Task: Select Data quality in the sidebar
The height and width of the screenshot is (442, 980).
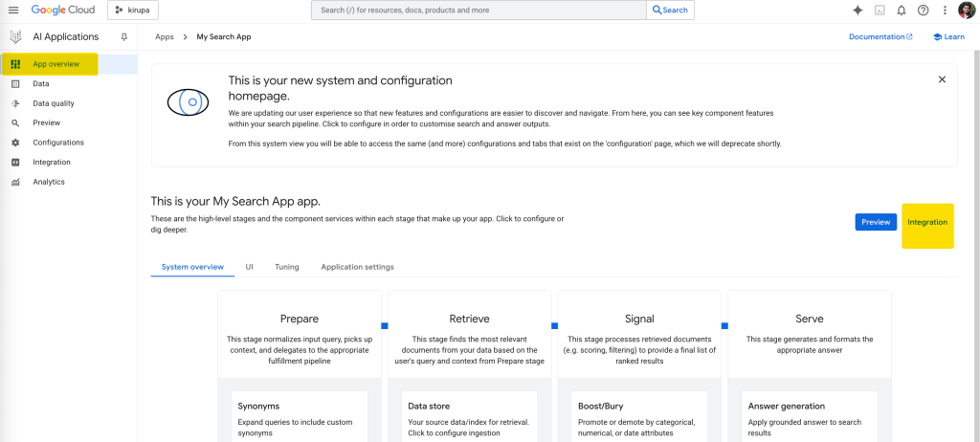Action: (x=53, y=103)
